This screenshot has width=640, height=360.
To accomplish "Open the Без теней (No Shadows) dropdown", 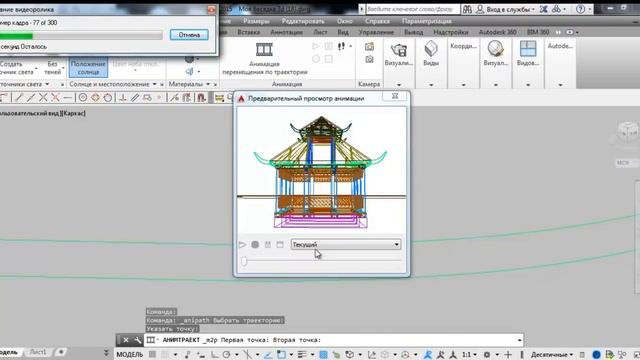I will click(53, 67).
